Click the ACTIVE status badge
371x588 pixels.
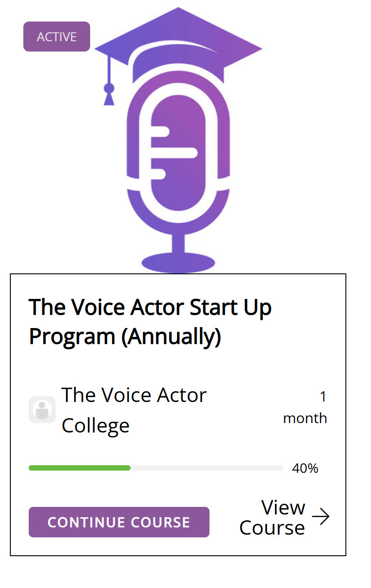[x=57, y=37]
